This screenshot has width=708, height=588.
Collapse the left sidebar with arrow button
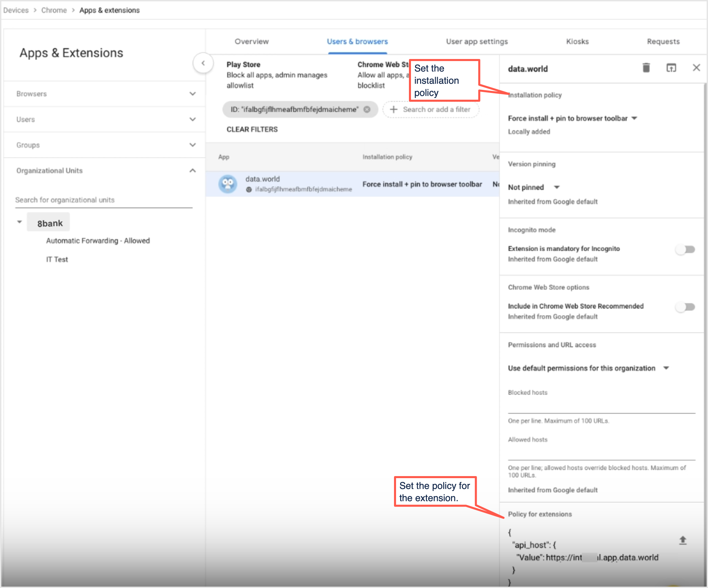203,63
